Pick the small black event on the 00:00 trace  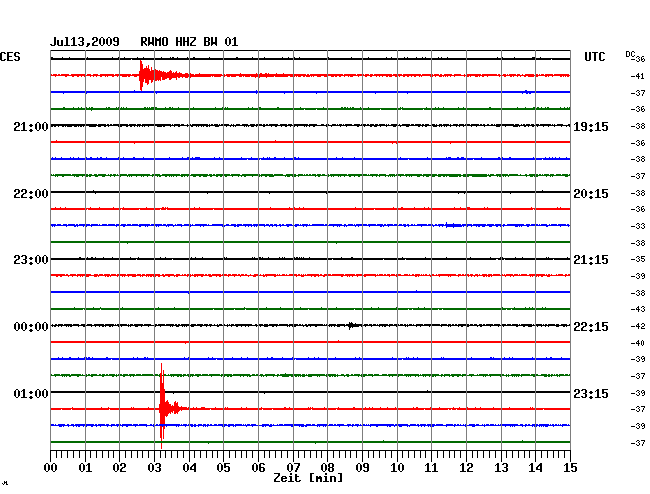pos(352,325)
